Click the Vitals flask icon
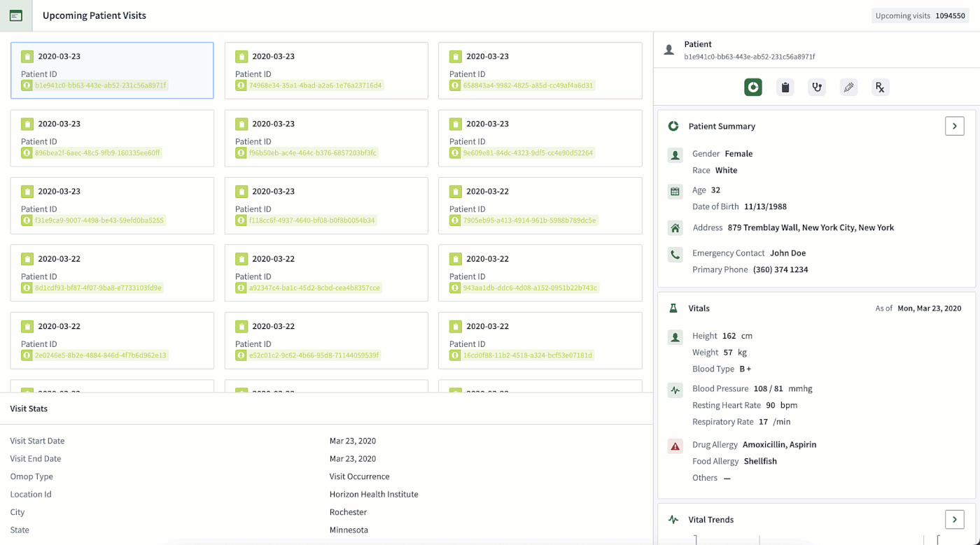The width and height of the screenshot is (980, 545). 673,308
